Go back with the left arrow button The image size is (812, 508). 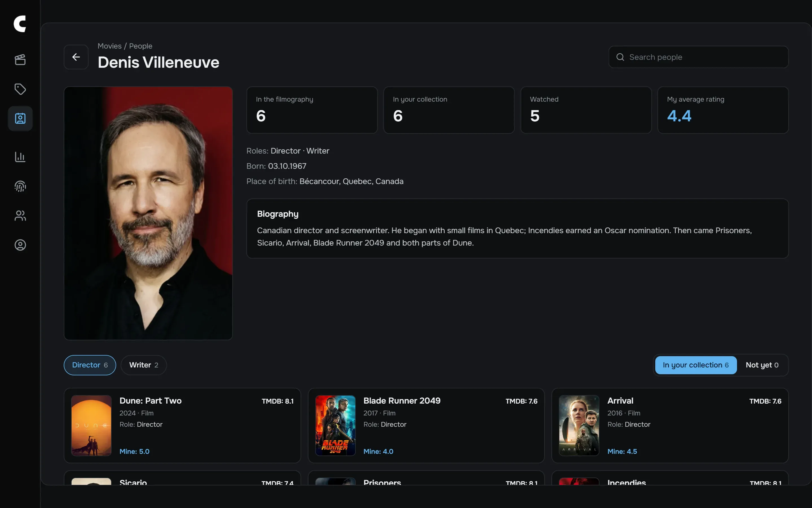(76, 57)
